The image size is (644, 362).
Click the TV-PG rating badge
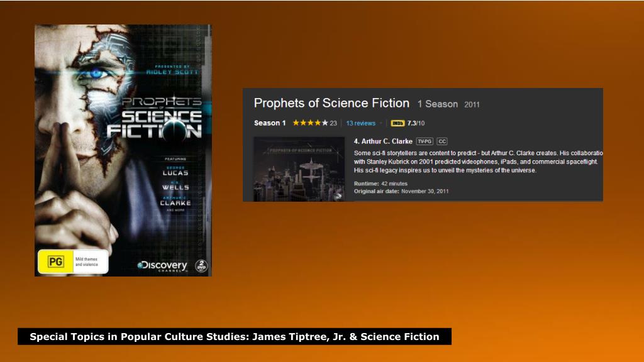coord(425,141)
